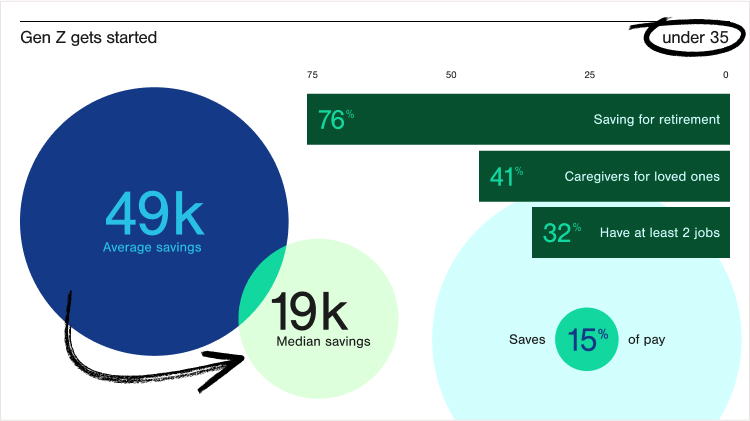This screenshot has width=750, height=421.
Task: Click the 'of pay' text
Action: click(647, 340)
